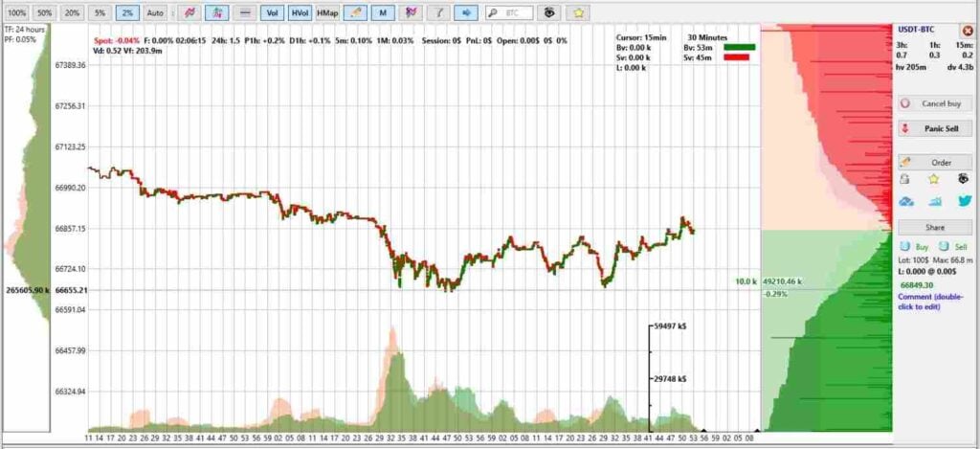Enable the HMap heatmap button
980x449 pixels.
(327, 12)
